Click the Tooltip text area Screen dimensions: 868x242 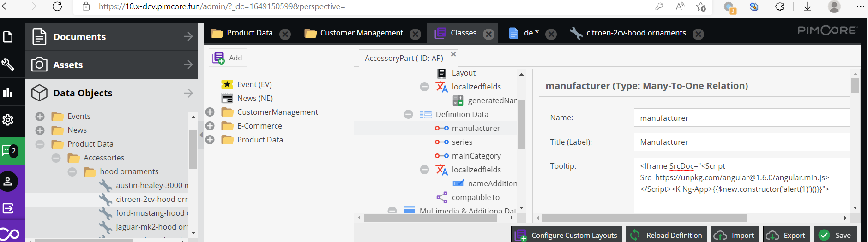click(742, 184)
